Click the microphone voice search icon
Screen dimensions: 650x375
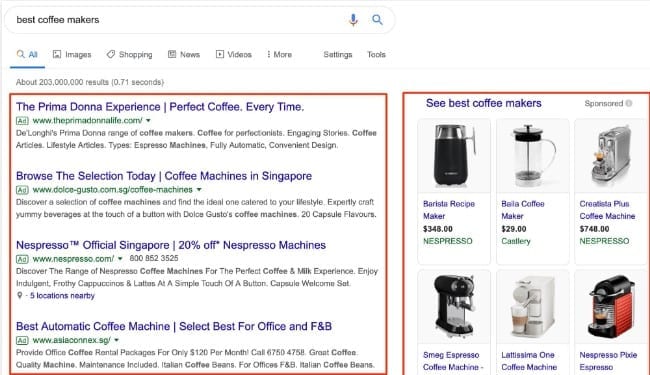pos(353,19)
